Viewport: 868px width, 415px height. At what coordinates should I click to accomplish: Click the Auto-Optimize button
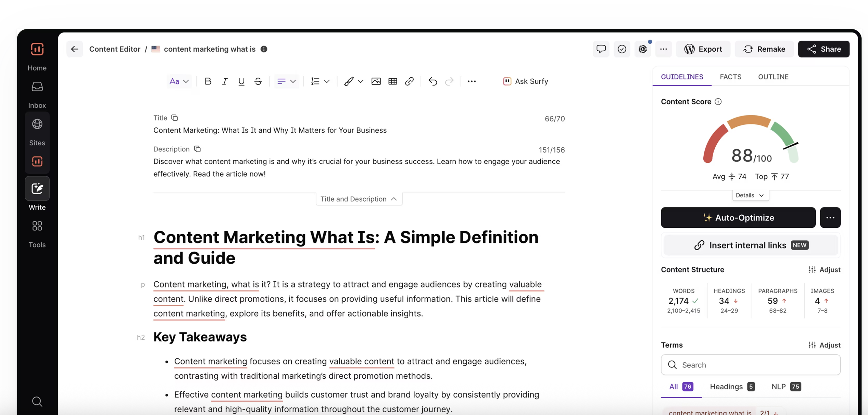[738, 218]
